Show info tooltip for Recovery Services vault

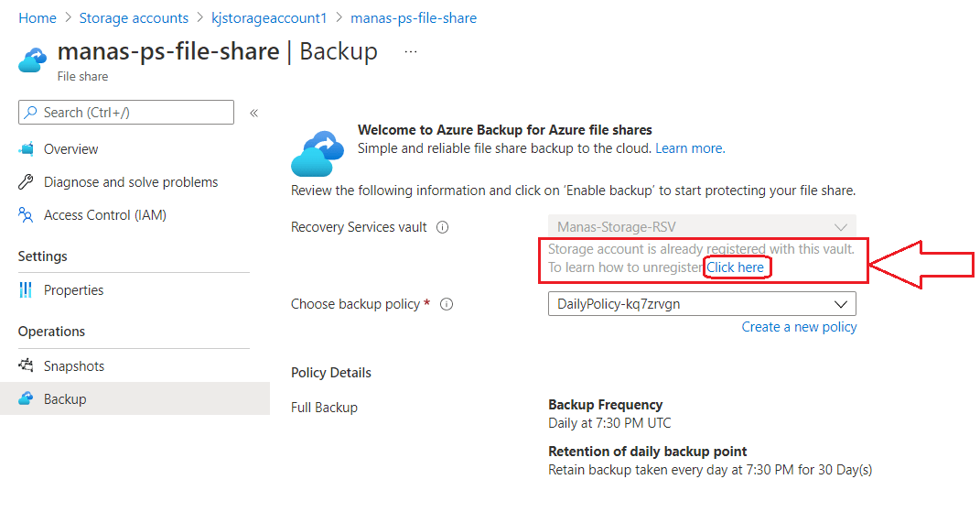pos(443,227)
